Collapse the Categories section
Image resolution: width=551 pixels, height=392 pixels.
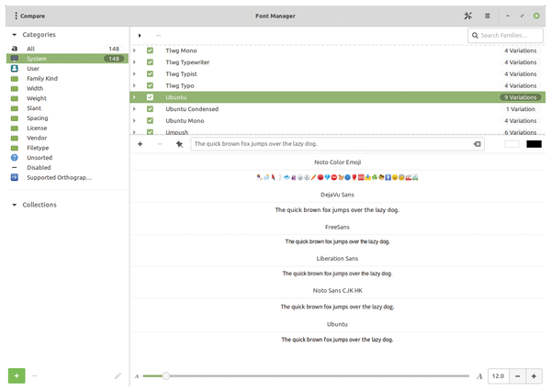(x=14, y=34)
